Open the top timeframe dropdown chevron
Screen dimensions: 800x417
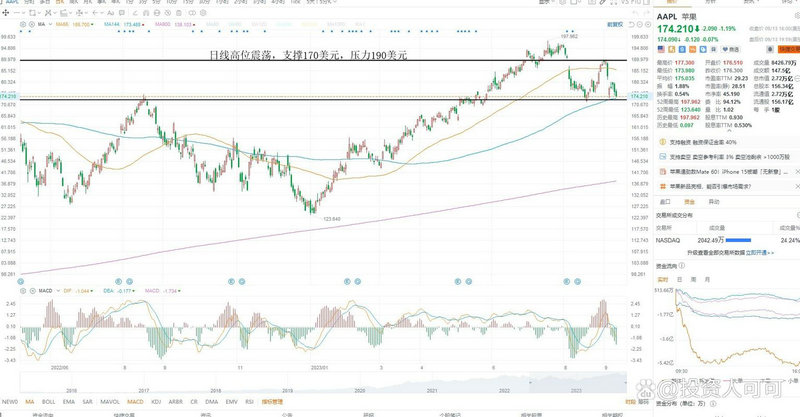pyautogui.click(x=334, y=2)
